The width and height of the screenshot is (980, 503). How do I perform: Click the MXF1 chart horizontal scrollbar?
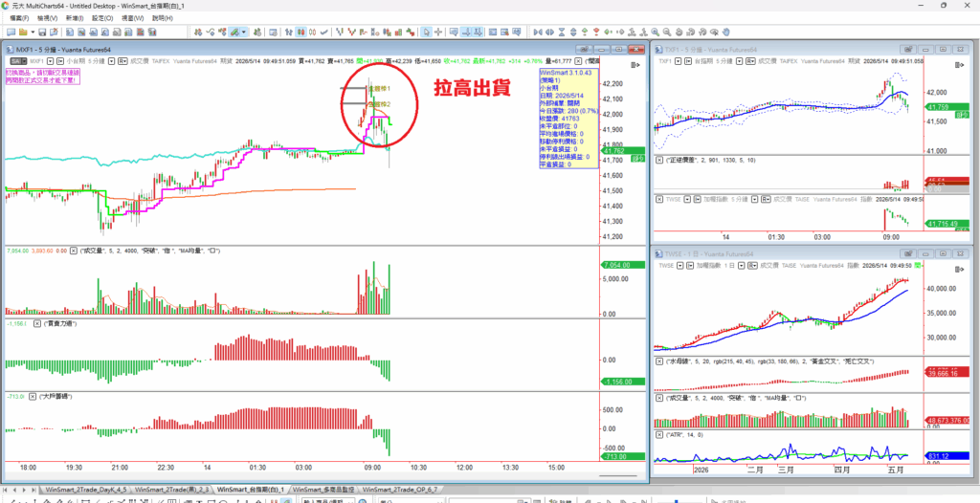[617, 476]
